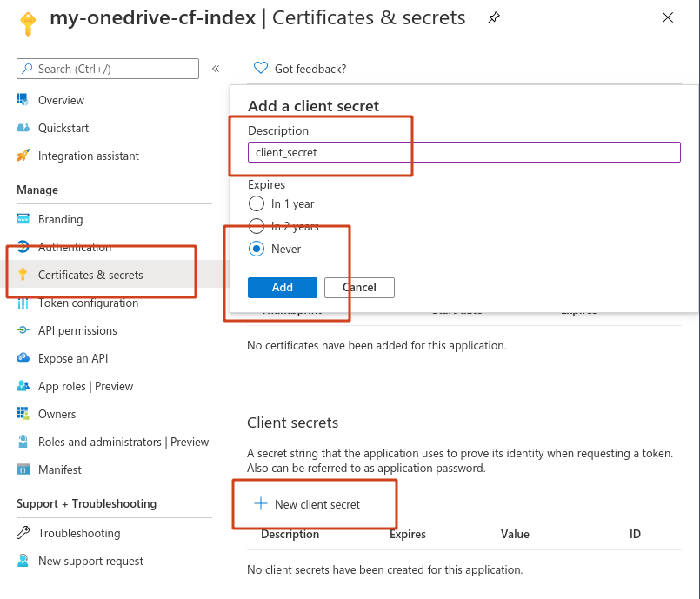The image size is (700, 599).
Task: Open the Owners page
Action: tap(57, 414)
